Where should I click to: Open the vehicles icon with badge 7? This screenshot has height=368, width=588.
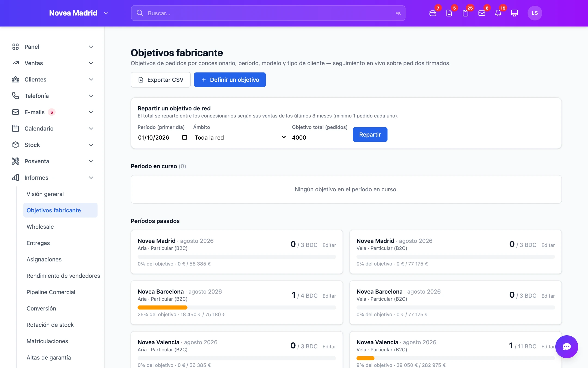click(x=433, y=13)
